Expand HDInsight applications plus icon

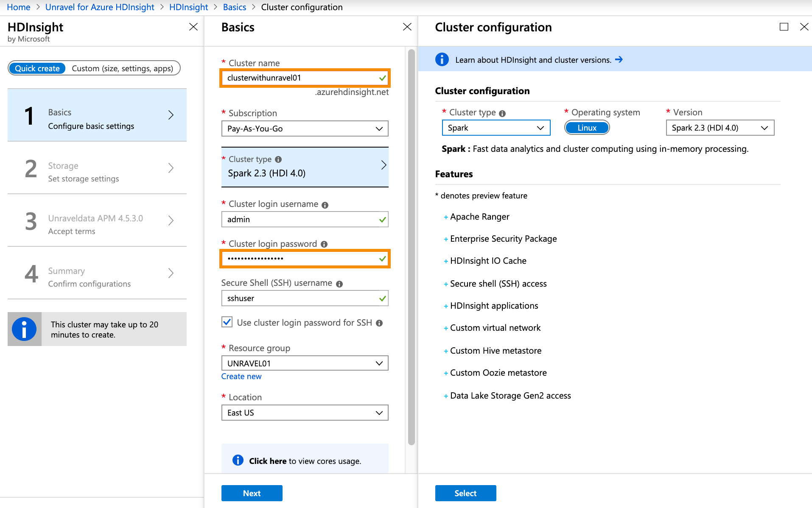(446, 306)
